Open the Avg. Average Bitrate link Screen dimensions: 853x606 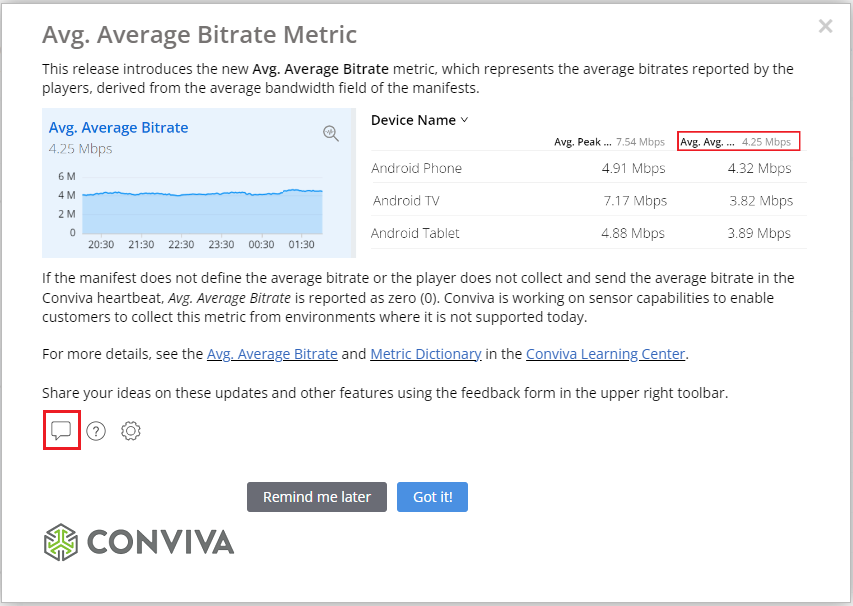pos(273,354)
